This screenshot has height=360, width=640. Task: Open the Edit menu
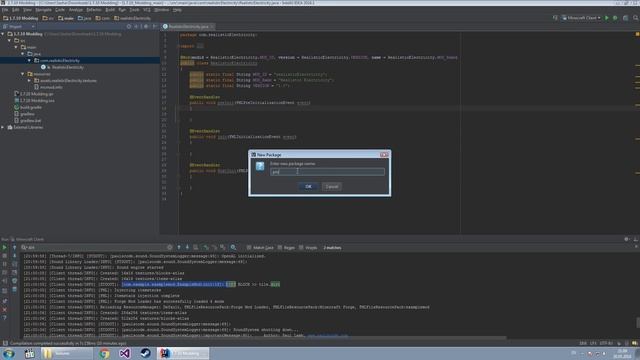pos(16,9)
